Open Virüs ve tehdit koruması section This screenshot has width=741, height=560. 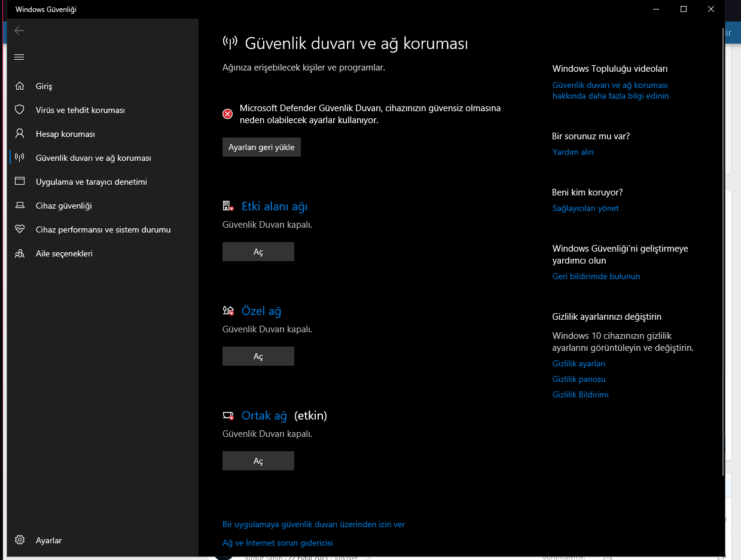[103, 110]
